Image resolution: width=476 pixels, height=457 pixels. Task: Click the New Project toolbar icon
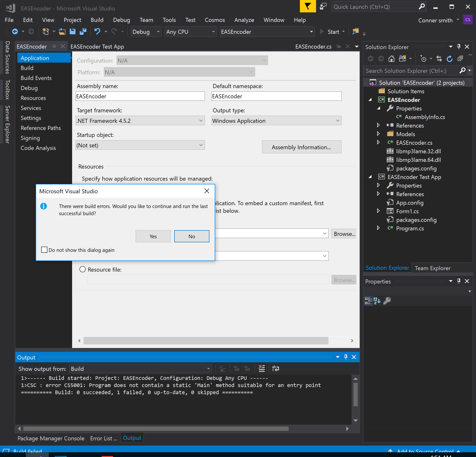(45, 32)
